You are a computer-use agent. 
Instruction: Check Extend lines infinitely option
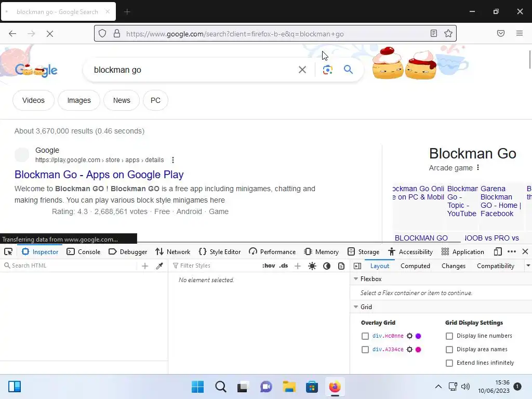tap(449, 363)
